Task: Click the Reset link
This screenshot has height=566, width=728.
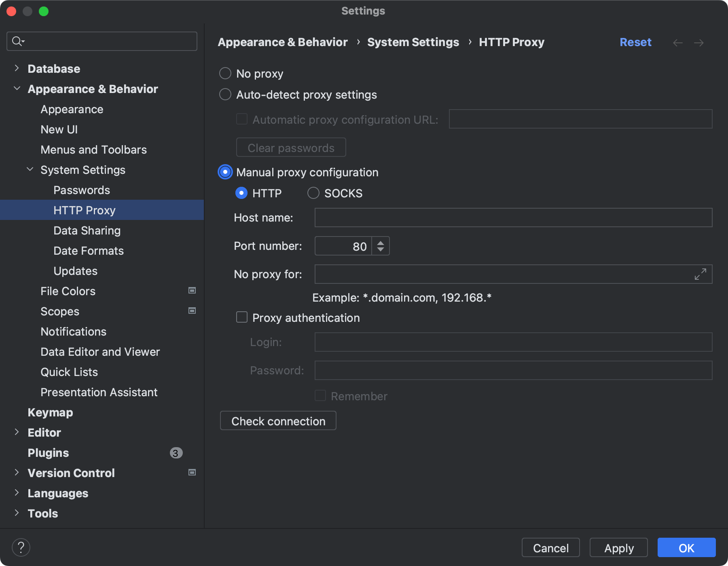Action: [635, 42]
